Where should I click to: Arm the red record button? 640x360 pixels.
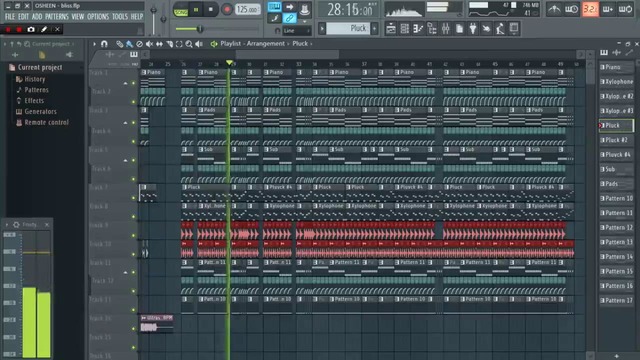pos(227,9)
